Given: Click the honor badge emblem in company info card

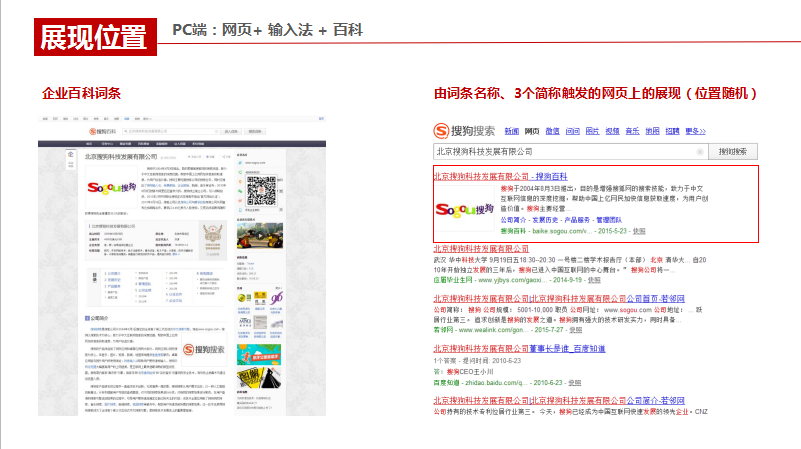Looking at the screenshot, I should tap(213, 235).
